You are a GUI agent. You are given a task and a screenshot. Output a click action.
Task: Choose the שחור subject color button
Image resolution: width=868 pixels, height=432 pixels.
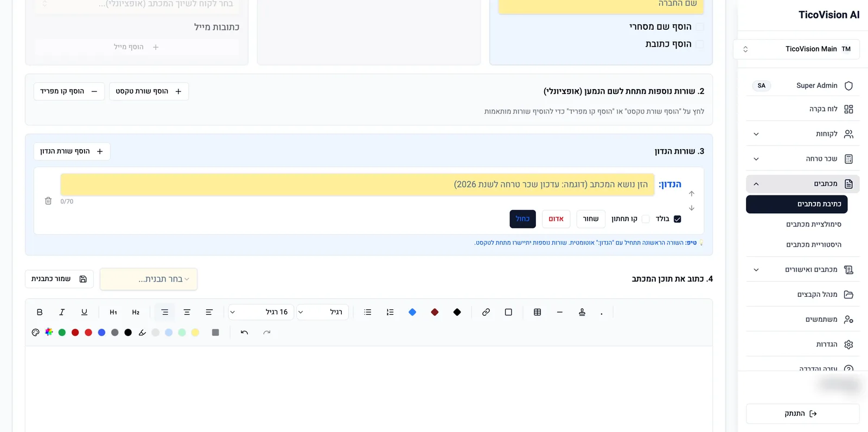click(x=591, y=219)
